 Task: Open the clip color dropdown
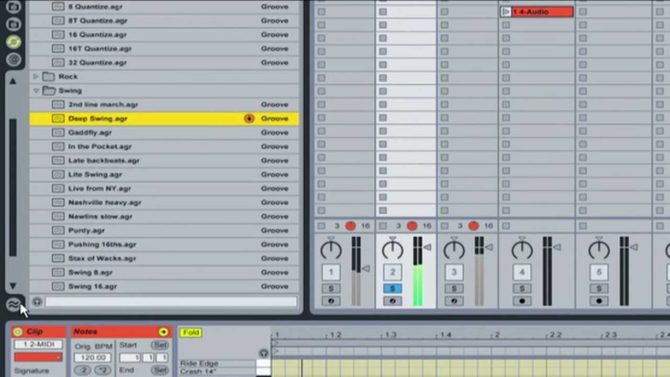pyautogui.click(x=38, y=357)
